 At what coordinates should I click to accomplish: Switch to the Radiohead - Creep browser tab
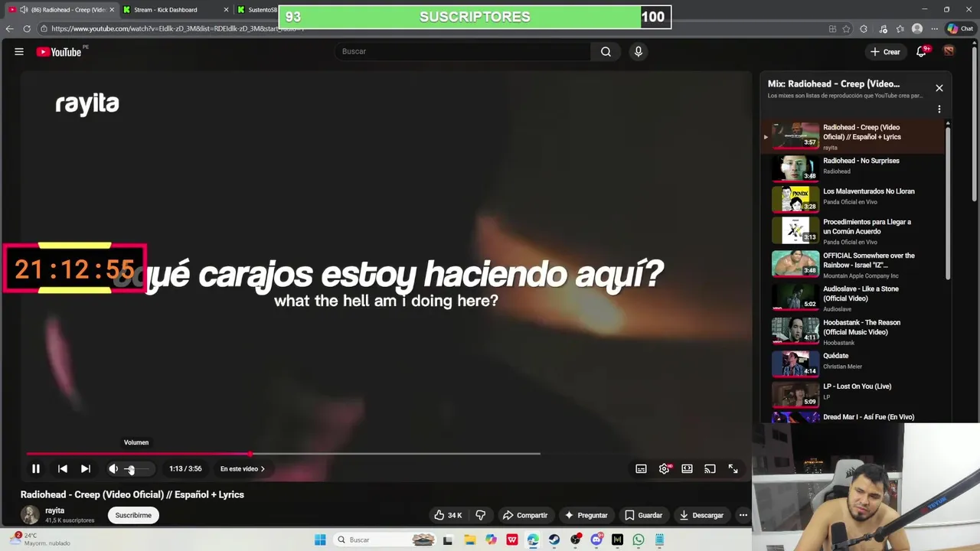[61, 10]
